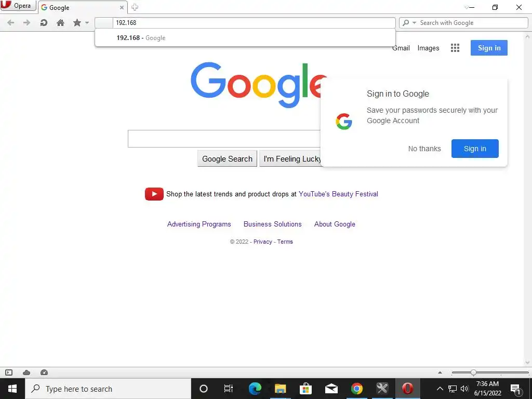Viewport: 532px width, 399px height.
Task: Click the address bar containing 192.168
Action: coord(245,23)
